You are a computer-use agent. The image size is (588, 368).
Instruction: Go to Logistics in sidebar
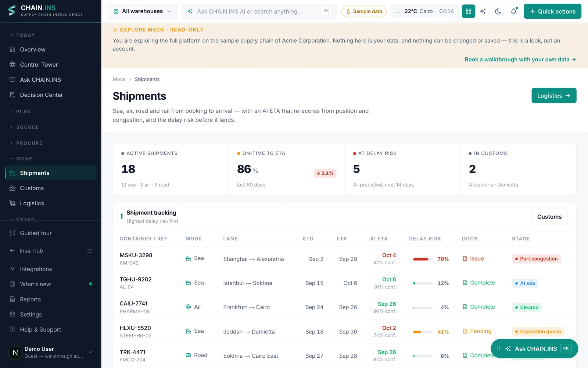tap(51, 203)
